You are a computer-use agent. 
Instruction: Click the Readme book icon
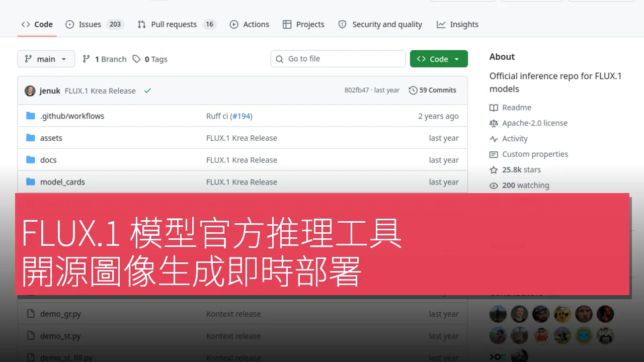(494, 108)
